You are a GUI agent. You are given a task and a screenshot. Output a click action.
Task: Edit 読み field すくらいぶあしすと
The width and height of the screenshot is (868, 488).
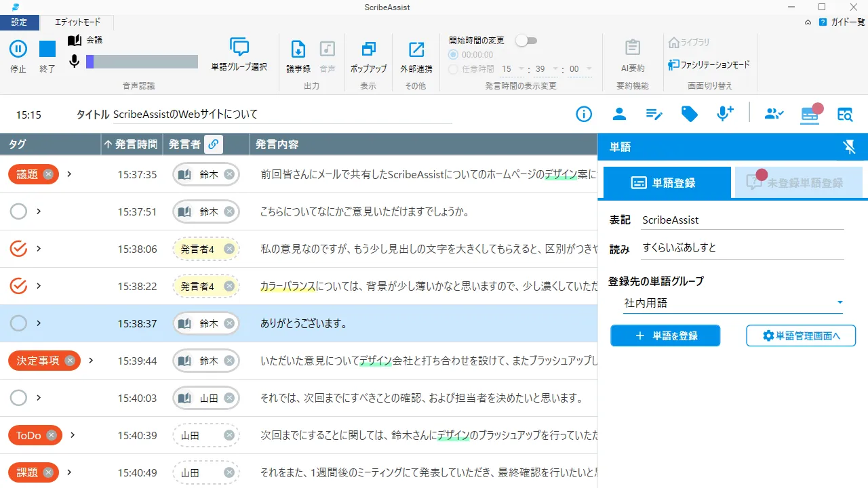743,248
